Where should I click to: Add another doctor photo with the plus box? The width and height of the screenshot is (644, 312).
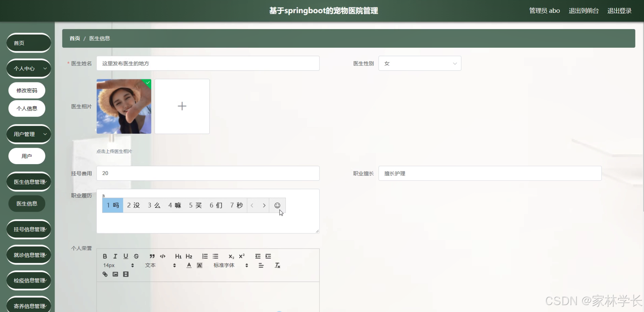(x=182, y=106)
